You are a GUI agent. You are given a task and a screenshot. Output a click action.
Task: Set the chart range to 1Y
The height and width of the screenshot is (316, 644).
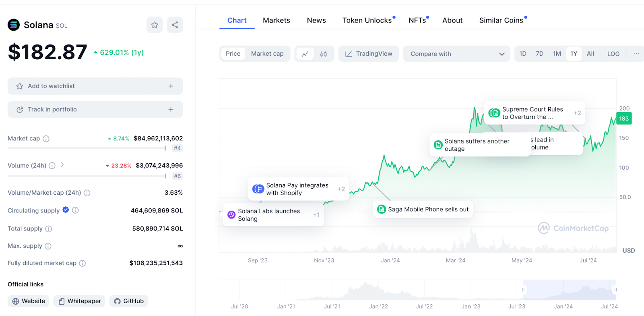point(574,54)
